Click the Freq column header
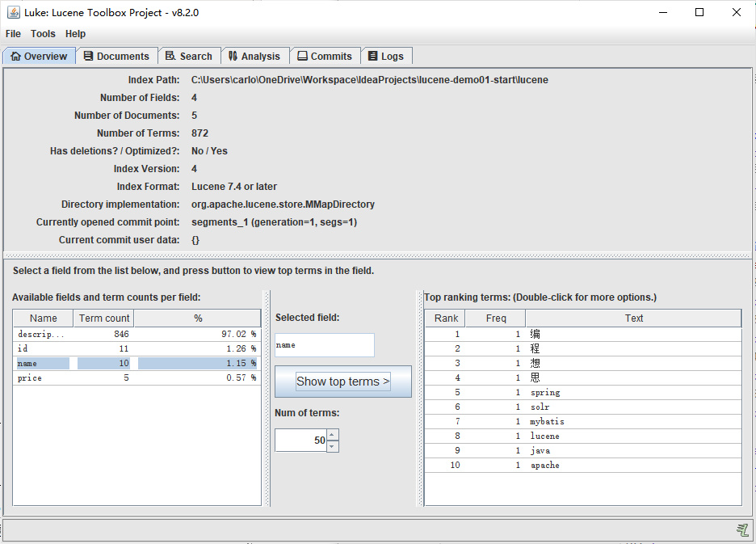 (496, 318)
